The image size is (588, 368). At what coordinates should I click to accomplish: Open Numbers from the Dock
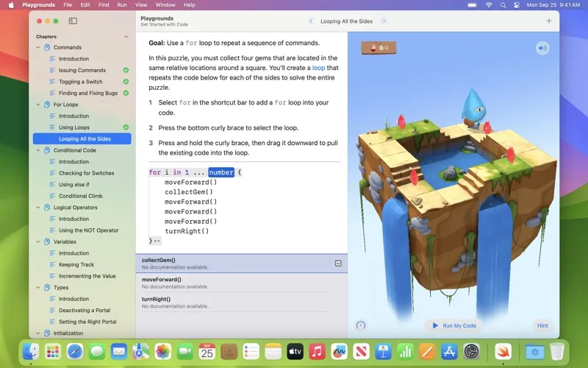pyautogui.click(x=405, y=352)
